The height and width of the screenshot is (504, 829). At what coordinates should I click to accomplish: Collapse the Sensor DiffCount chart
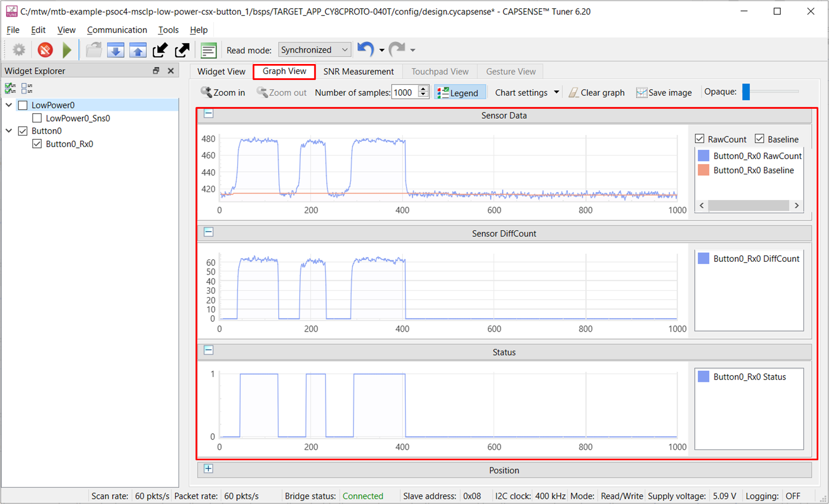208,232
